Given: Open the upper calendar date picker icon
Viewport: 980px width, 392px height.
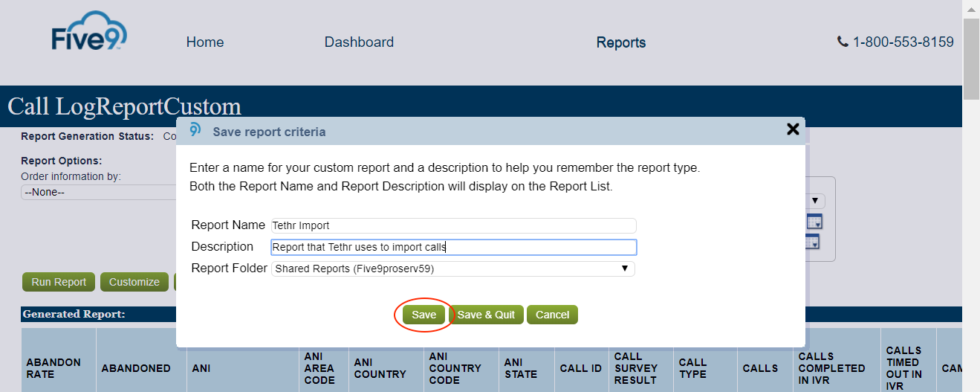Looking at the screenshot, I should [814, 221].
